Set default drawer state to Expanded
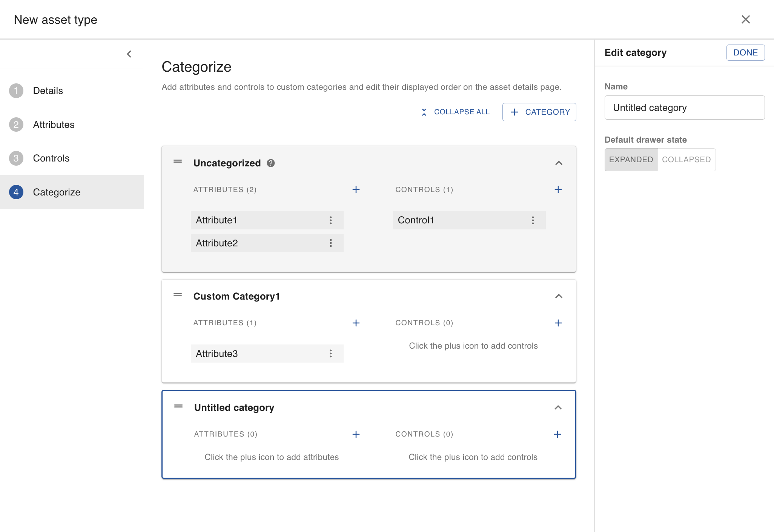 click(631, 160)
